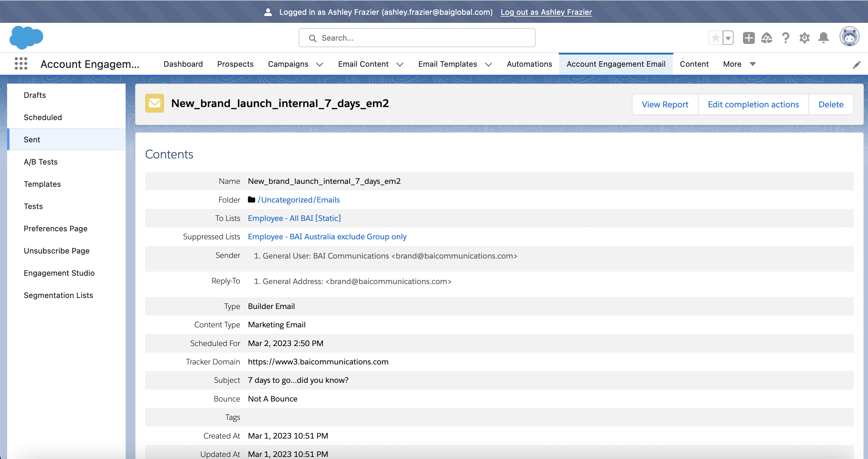Click the pencil icon to edit navigation

pyautogui.click(x=856, y=64)
